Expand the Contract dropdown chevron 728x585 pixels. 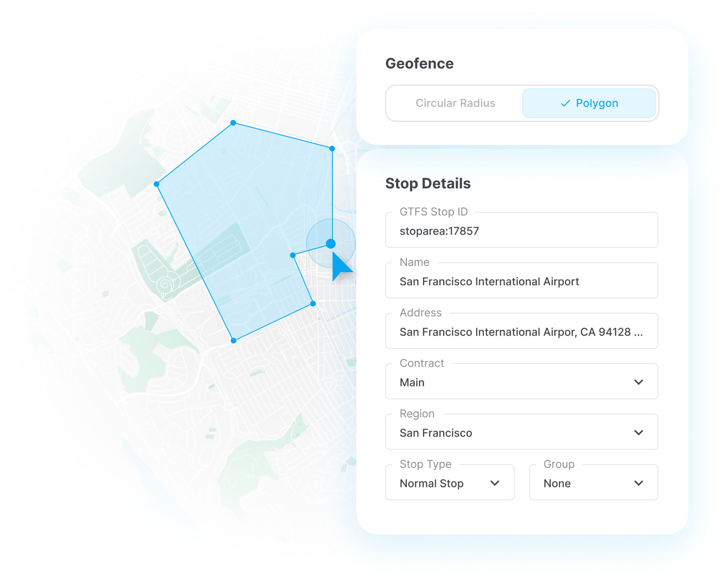tap(638, 382)
